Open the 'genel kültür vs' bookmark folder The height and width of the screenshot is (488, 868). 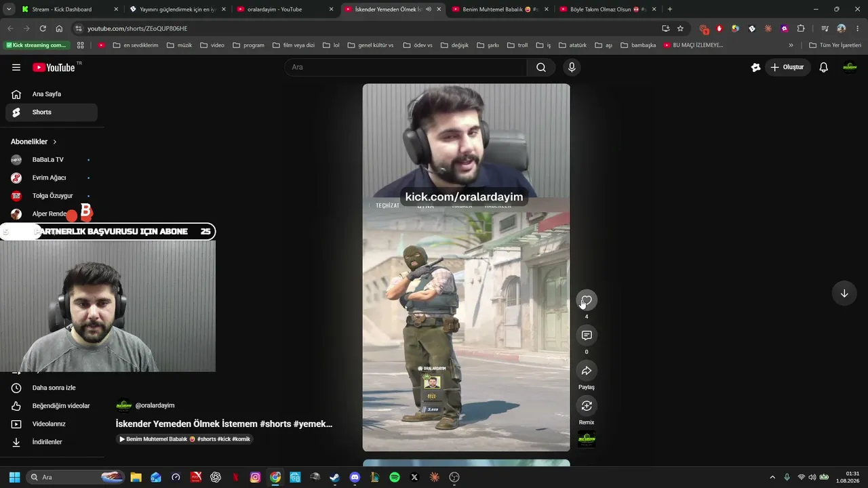[x=370, y=45]
